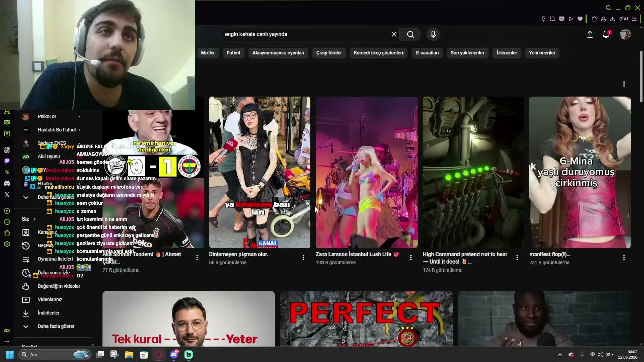Expand 'Daha fazla göster' below İndirilenler
This screenshot has width=644, height=362.
(x=53, y=326)
